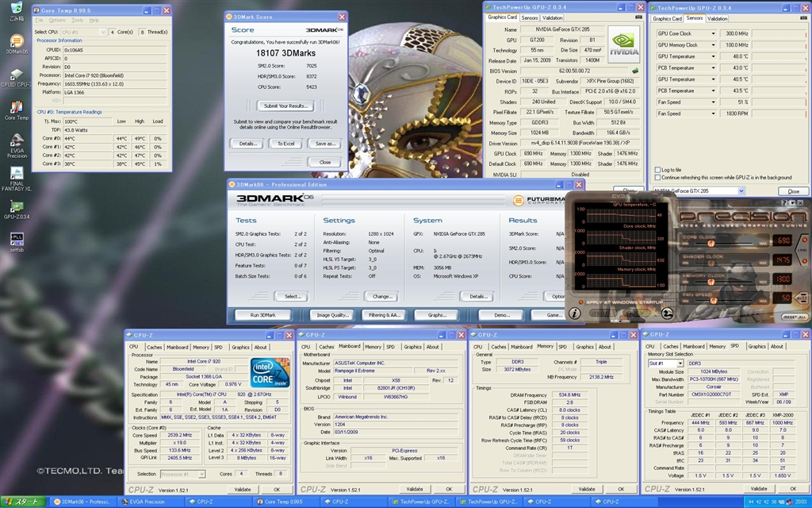Open the Core Temp desktop shortcut
The height and width of the screenshot is (508, 812).
pos(16,108)
